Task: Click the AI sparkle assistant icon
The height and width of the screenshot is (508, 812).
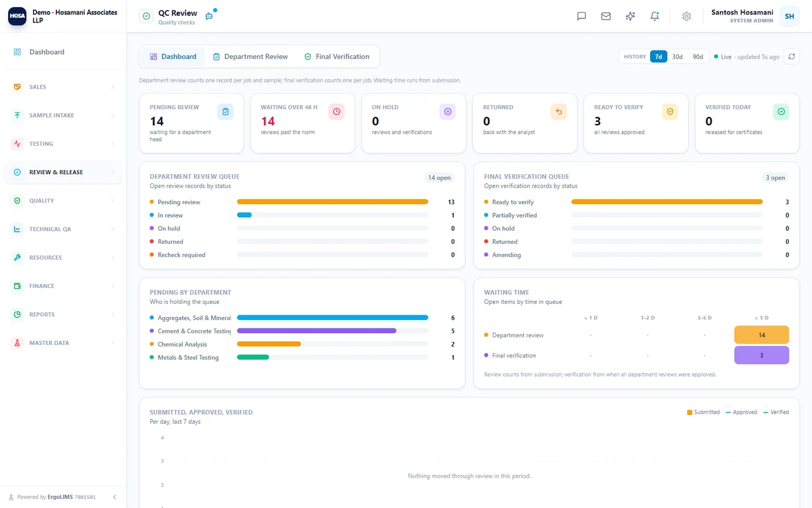Action: coord(630,16)
